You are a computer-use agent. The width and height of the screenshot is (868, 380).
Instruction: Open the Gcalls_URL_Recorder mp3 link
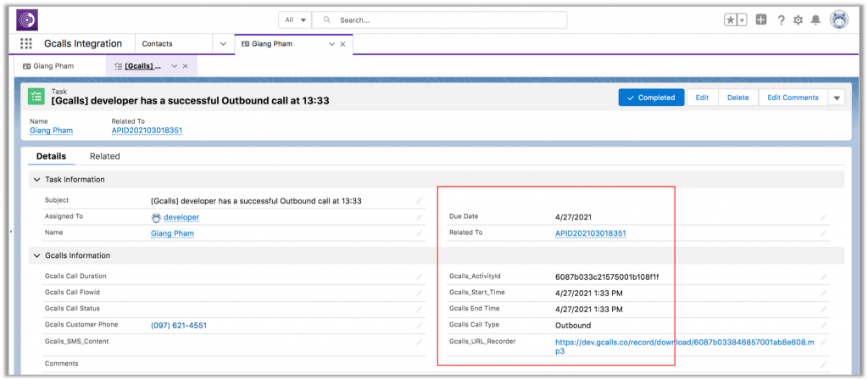coord(685,346)
